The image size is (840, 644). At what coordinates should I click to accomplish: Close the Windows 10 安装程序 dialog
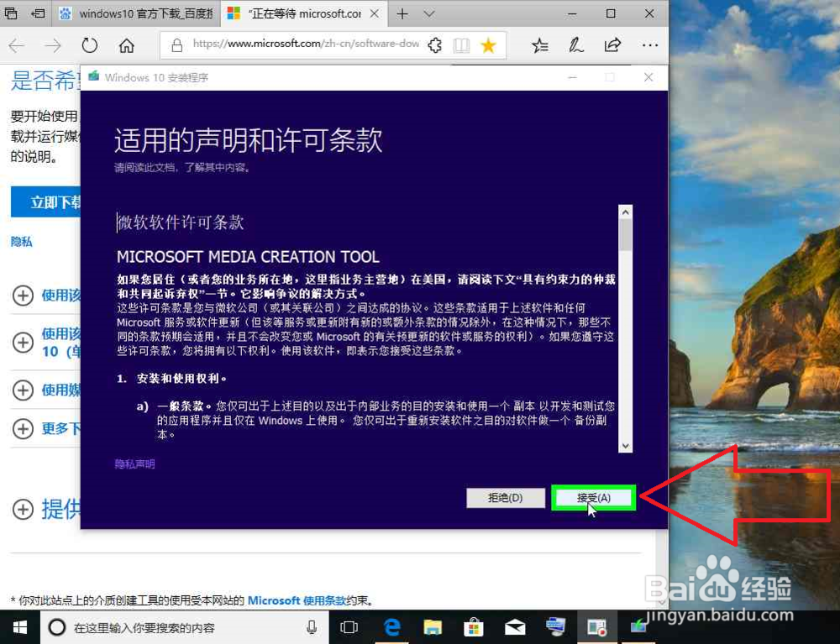(x=648, y=77)
